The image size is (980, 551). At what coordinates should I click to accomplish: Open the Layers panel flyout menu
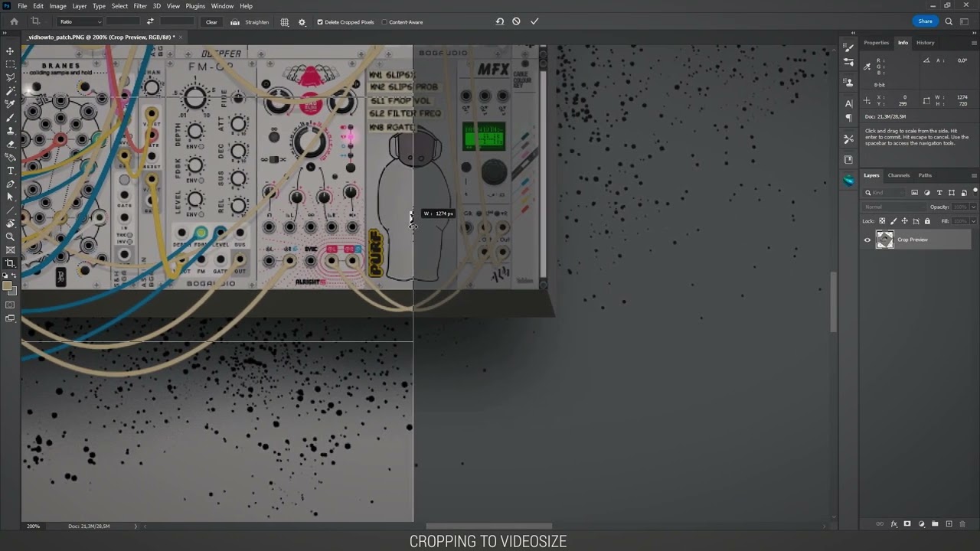(974, 175)
